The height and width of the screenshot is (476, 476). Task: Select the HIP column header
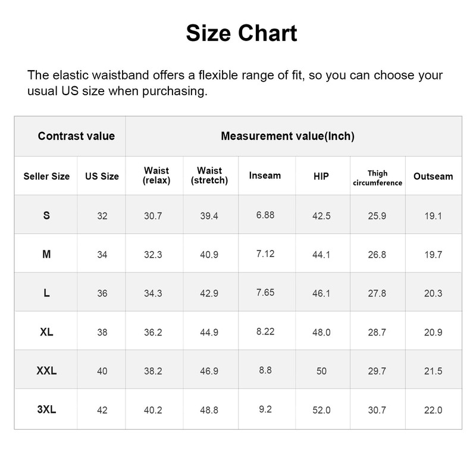coord(321,176)
